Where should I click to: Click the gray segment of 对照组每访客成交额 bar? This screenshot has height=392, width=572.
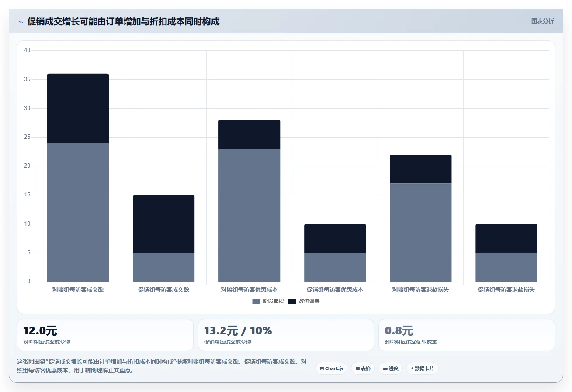(x=78, y=212)
